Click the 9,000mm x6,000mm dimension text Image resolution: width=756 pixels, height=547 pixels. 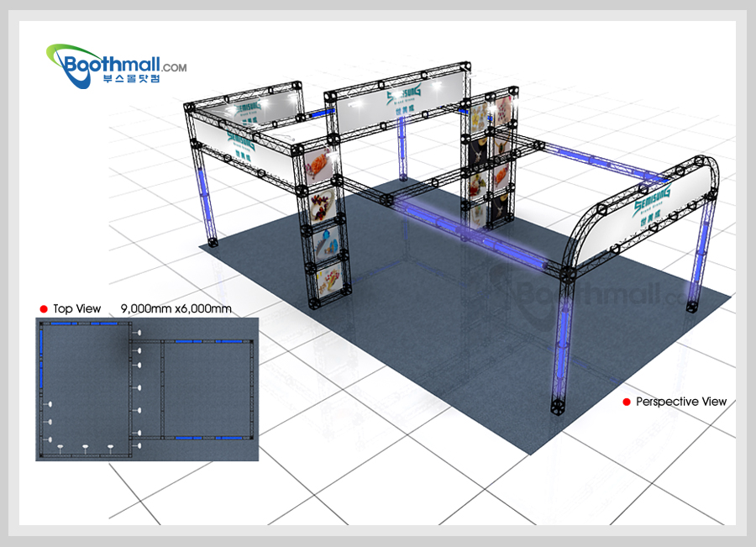176,308
